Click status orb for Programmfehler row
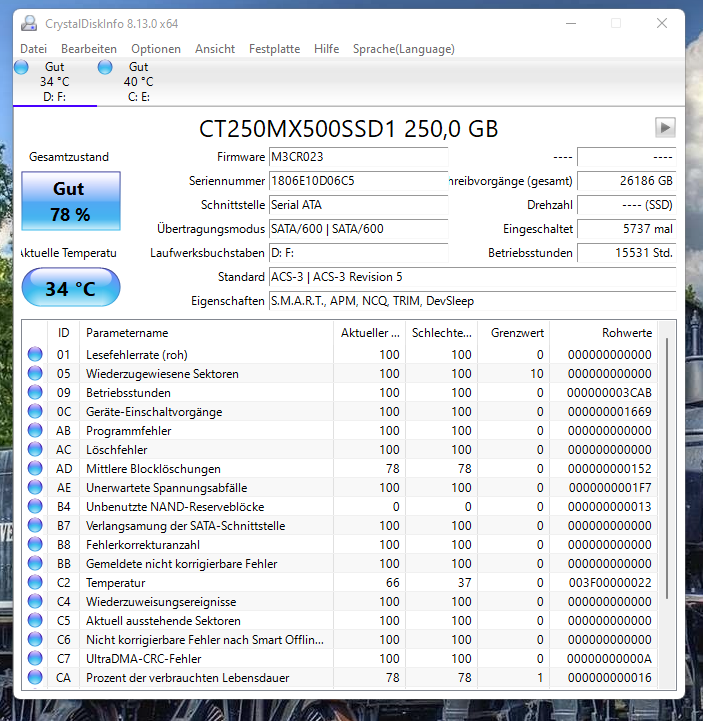 point(35,430)
